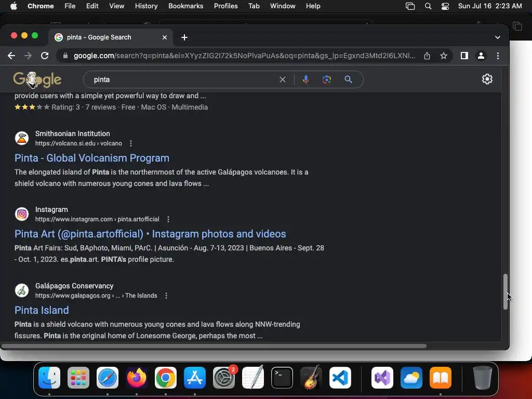The image size is (532, 399).
Task: Open the Apple menu
Action: pos(14,6)
